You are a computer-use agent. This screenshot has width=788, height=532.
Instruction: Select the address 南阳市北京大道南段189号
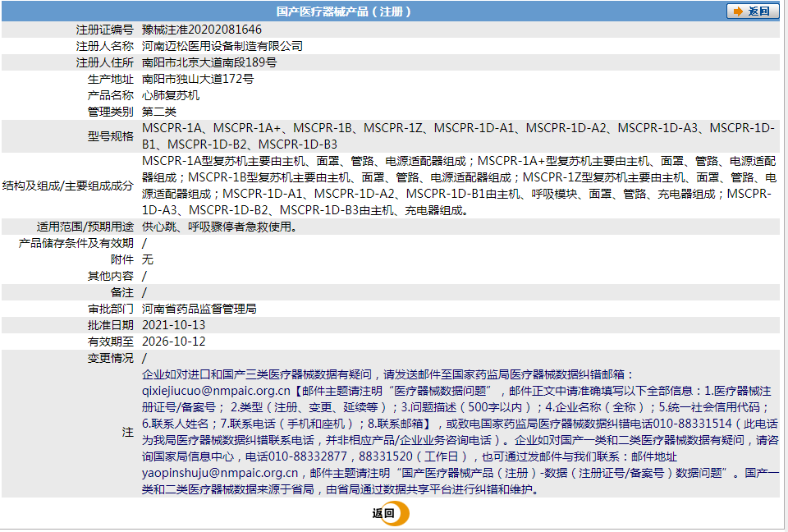(x=209, y=63)
